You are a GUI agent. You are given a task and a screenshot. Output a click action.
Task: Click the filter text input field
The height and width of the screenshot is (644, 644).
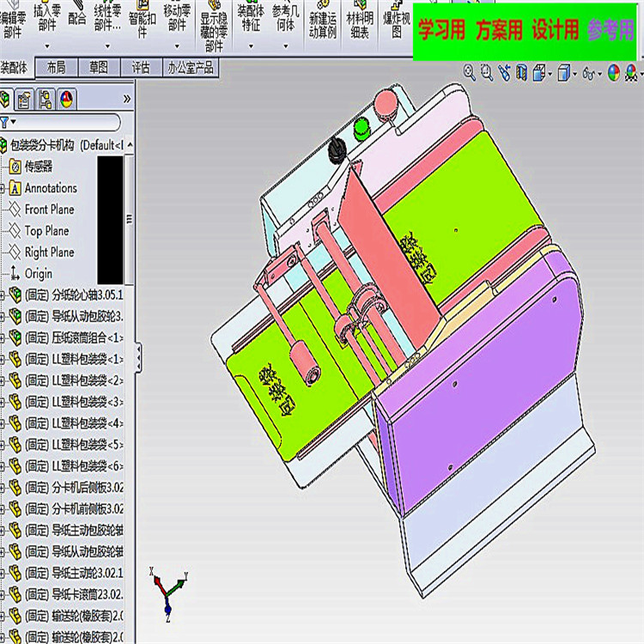[x=68, y=122]
